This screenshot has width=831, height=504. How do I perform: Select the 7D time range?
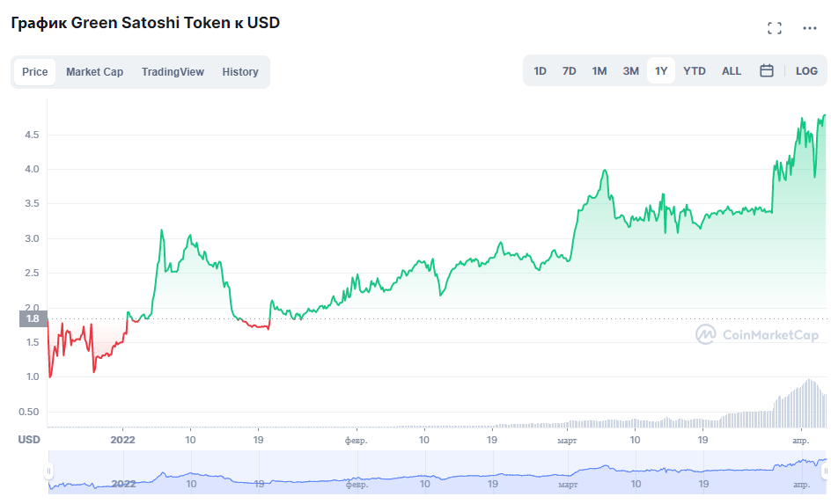point(570,71)
